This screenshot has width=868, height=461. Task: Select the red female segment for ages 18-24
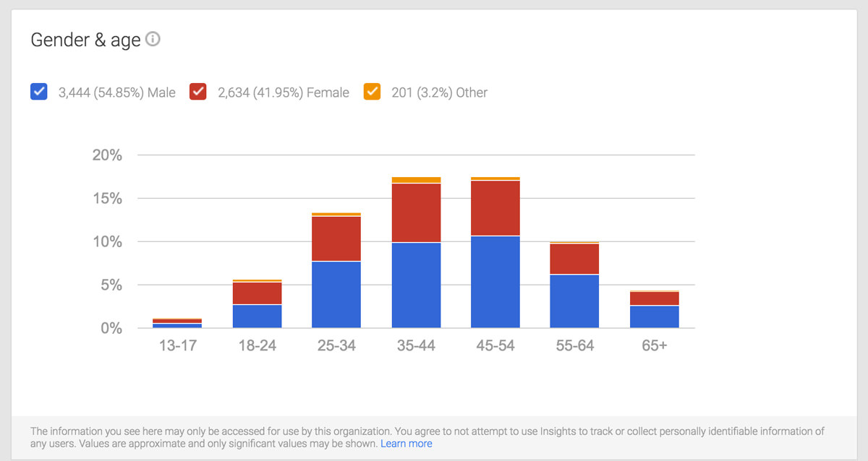click(x=257, y=293)
